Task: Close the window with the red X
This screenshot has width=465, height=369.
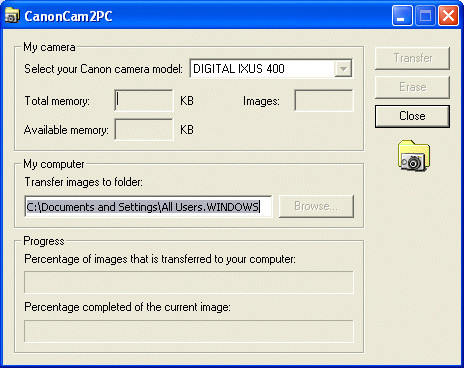Action: (448, 15)
